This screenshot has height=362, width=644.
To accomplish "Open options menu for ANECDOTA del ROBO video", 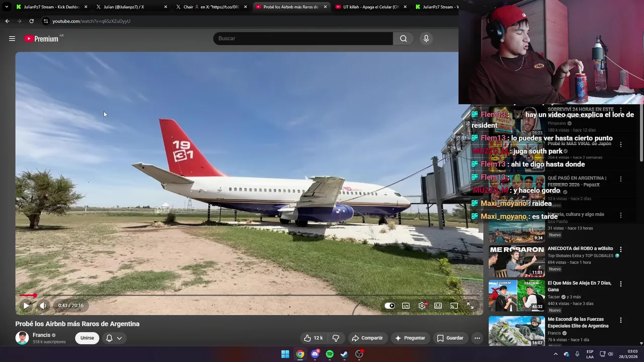I will click(620, 249).
